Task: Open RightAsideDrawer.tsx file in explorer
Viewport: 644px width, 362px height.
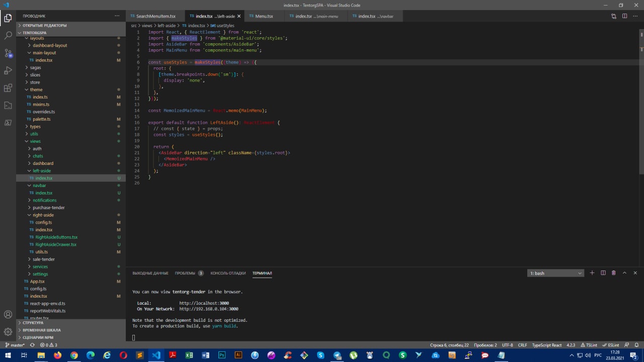Action: pos(56,244)
